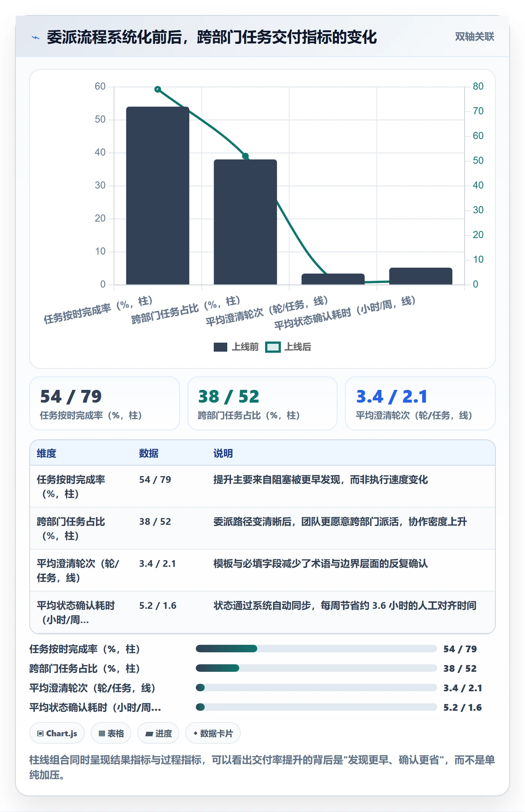
Task: Click the 平均状态确认耗时 progress bar
Action: [316, 707]
